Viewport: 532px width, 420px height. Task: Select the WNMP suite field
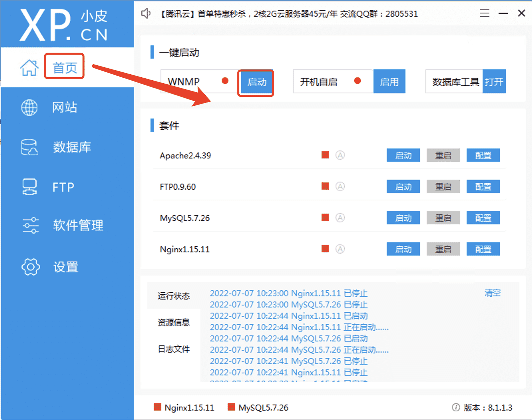199,82
